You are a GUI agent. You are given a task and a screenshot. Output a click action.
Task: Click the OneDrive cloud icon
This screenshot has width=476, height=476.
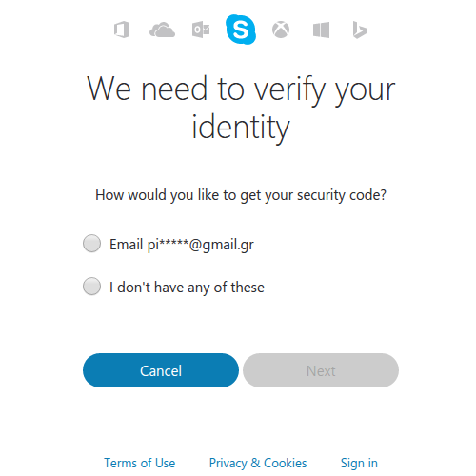162,30
